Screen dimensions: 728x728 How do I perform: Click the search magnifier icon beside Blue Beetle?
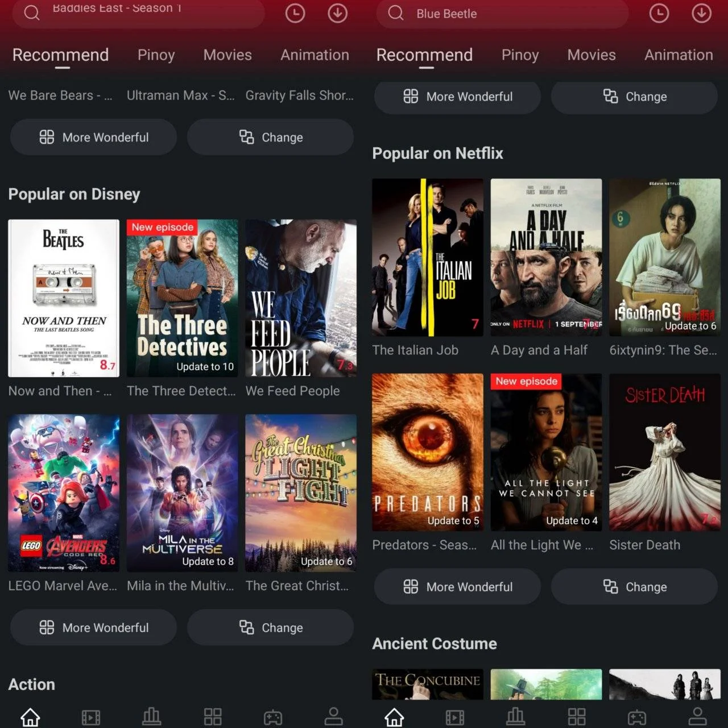click(x=396, y=13)
